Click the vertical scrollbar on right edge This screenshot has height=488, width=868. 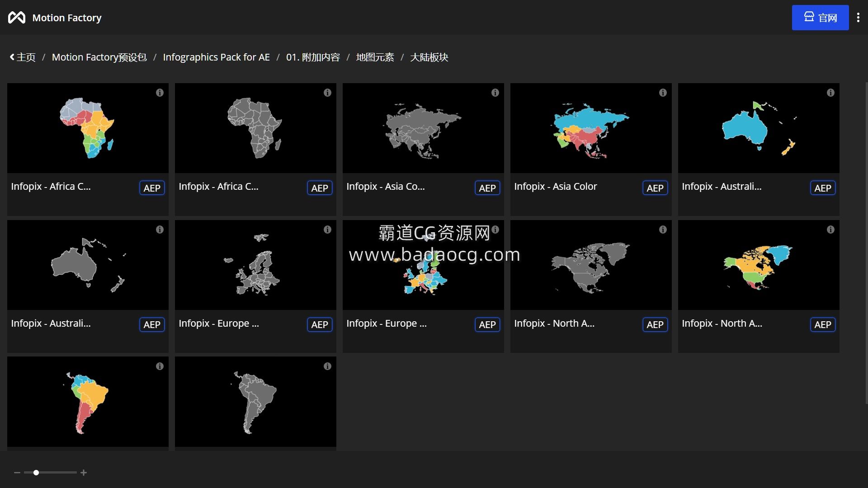click(866, 243)
